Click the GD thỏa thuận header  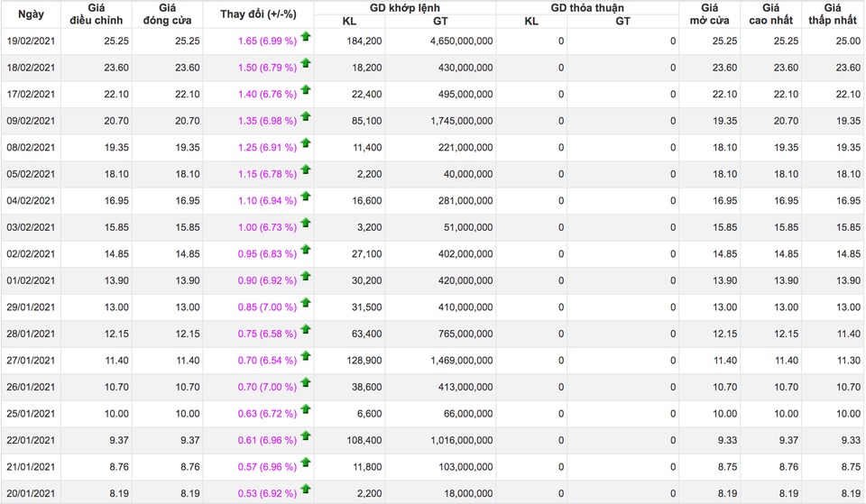(587, 8)
